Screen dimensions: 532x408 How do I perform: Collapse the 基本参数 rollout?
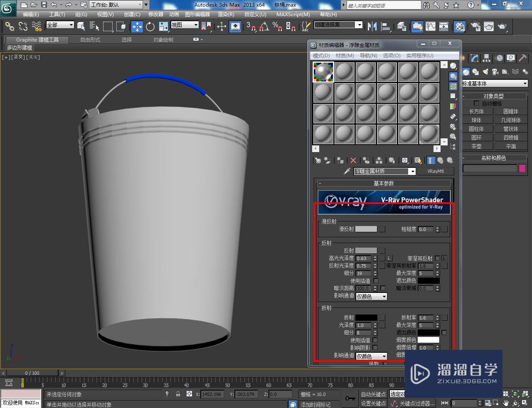383,183
